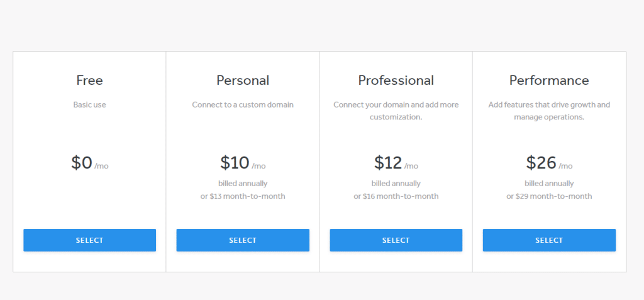Click the Professional plan title
Image resolution: width=644 pixels, height=300 pixels.
point(396,81)
